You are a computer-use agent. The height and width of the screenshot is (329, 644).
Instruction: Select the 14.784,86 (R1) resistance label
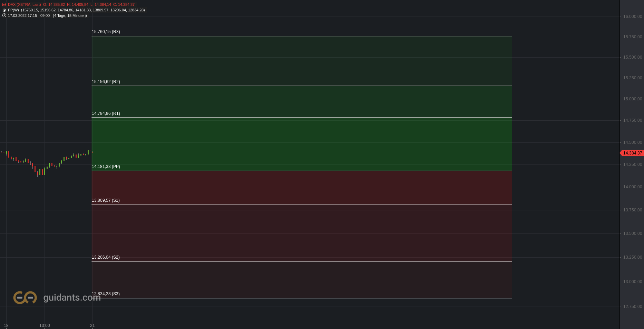106,113
